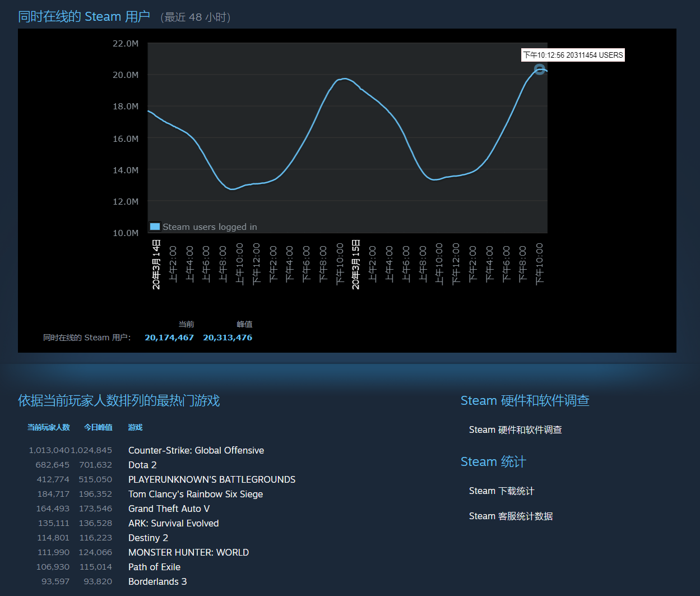Viewport: 700px width, 596px height.
Task: Click the blue legend swatch for Steam users
Action: point(155,227)
